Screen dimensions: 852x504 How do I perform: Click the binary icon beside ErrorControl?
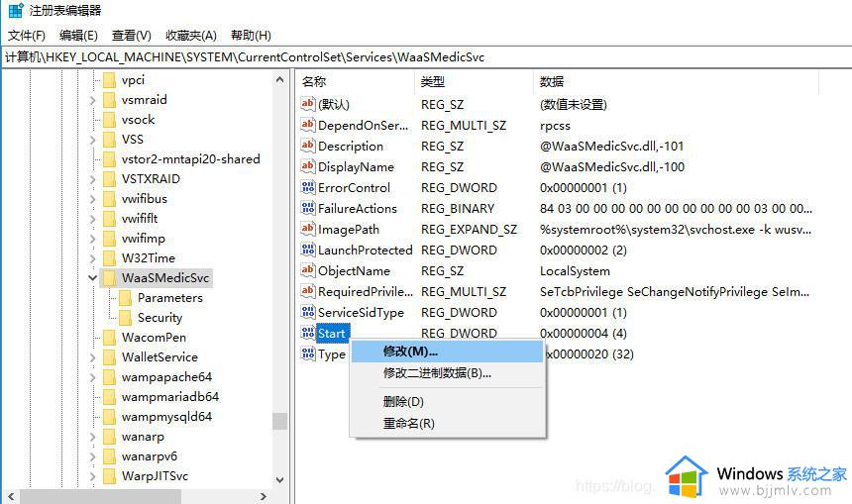(307, 187)
